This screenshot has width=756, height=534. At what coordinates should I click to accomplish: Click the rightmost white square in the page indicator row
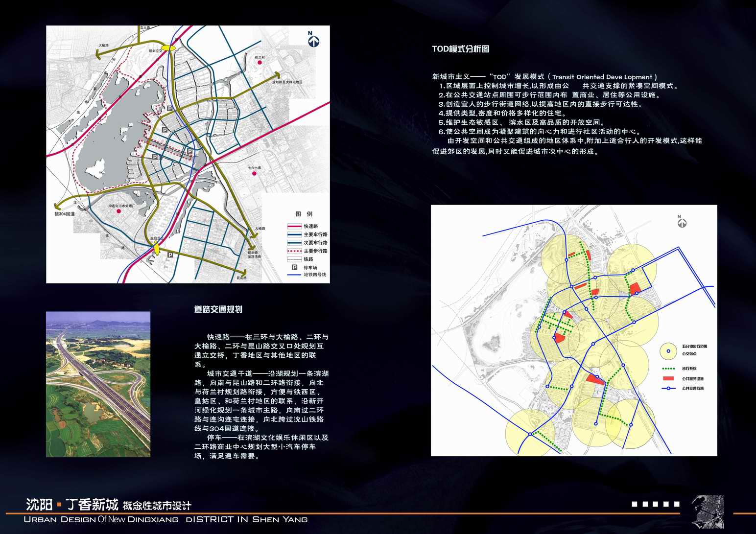click(677, 504)
